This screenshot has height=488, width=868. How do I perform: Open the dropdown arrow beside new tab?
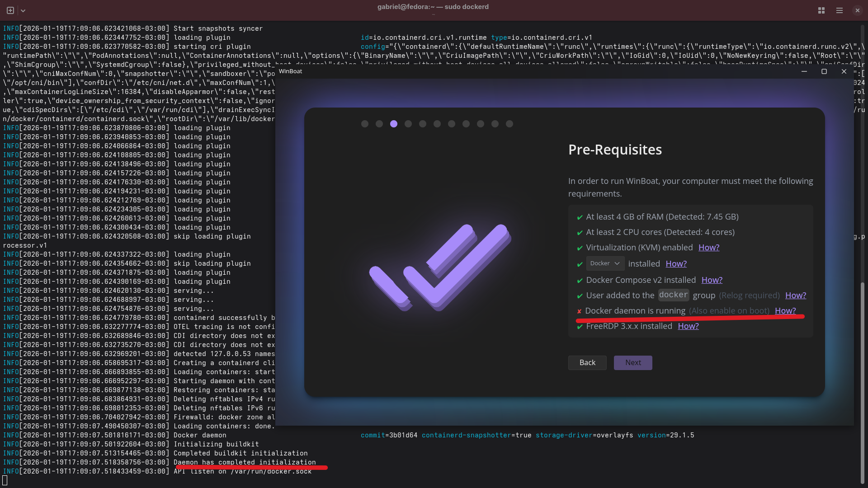(23, 10)
